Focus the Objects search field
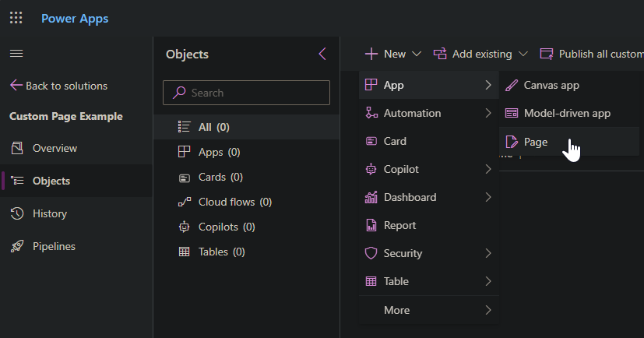Image resolution: width=644 pixels, height=338 pixels. pyautogui.click(x=246, y=93)
